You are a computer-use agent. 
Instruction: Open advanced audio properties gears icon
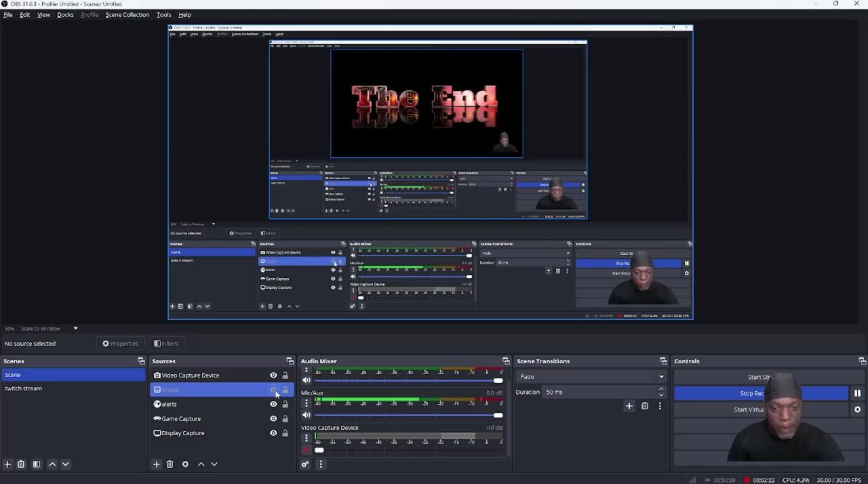305,464
